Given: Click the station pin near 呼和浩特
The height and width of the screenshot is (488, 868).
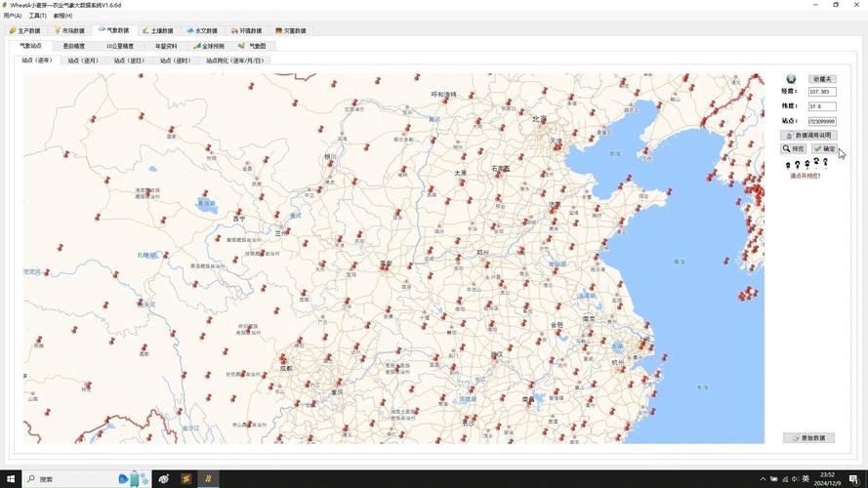Looking at the screenshot, I should click(444, 101).
